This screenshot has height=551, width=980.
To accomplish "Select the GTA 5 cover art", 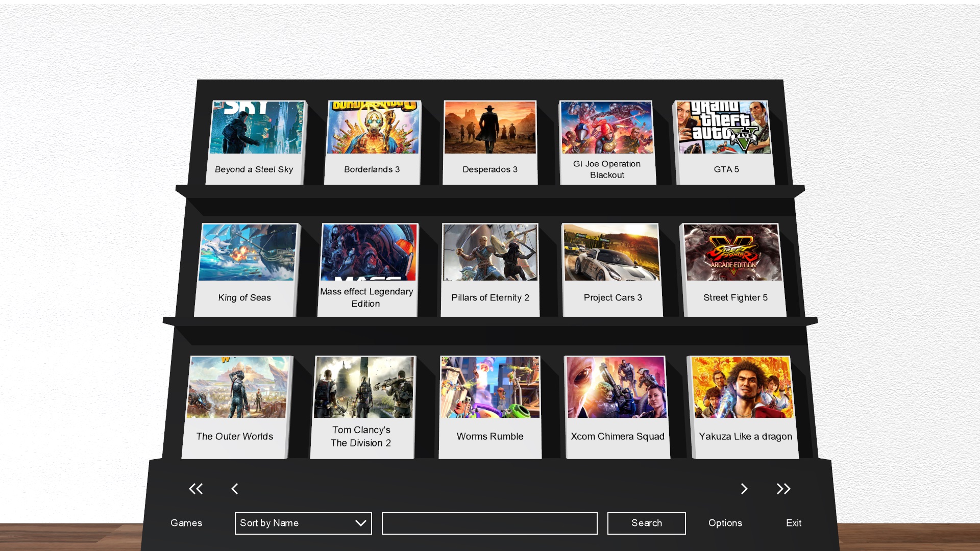I will (x=724, y=128).
